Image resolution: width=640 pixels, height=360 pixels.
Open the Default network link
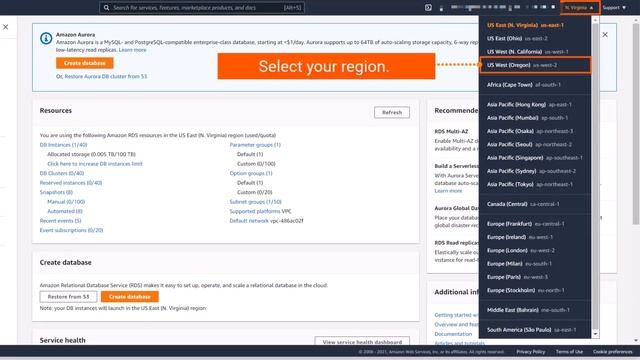pos(249,221)
